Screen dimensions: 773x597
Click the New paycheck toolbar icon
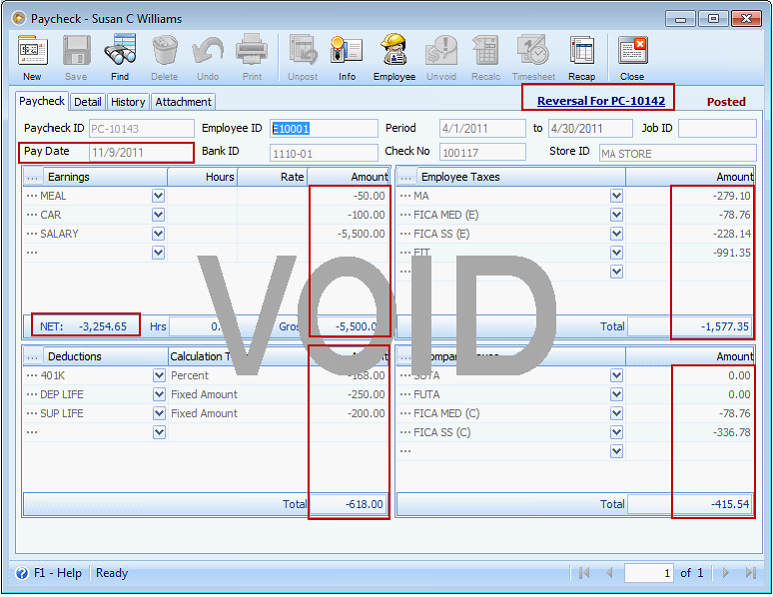tap(33, 51)
